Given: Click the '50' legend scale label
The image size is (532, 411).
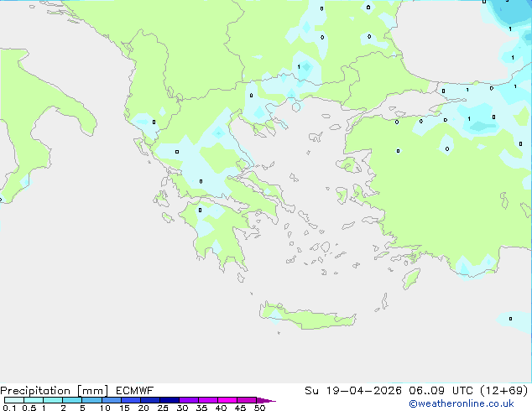Looking at the screenshot, I should [x=259, y=408].
